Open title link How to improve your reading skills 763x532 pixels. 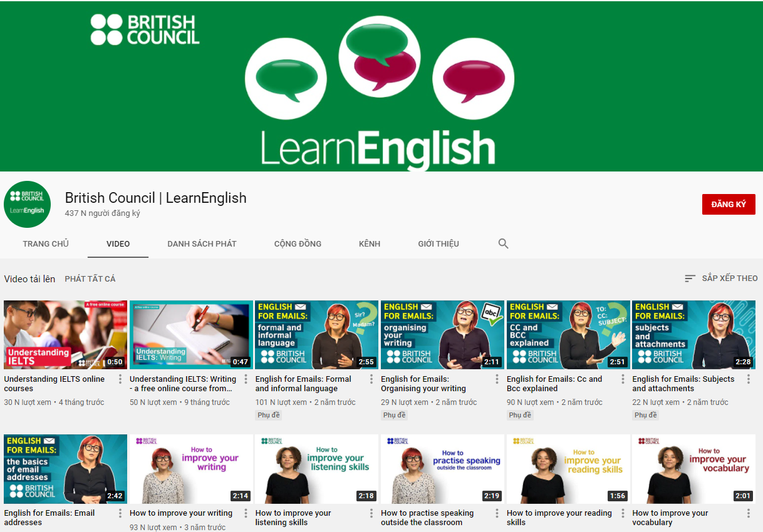click(x=559, y=518)
